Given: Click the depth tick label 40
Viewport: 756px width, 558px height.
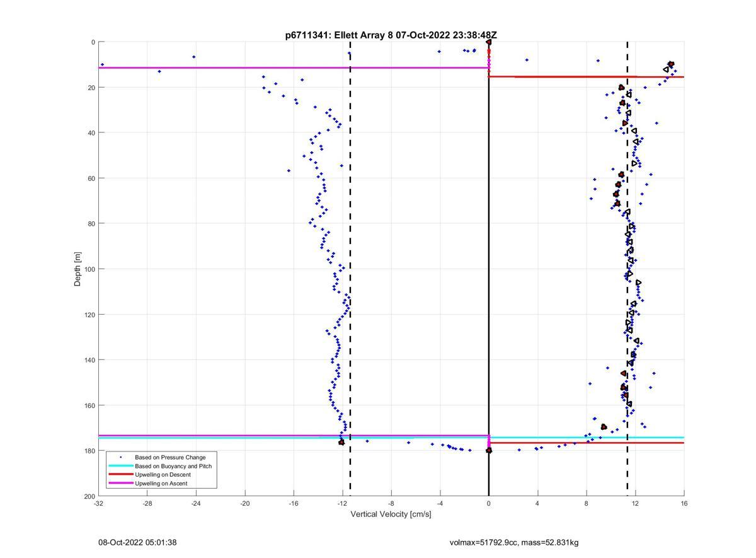Looking at the screenshot, I should click(x=91, y=133).
